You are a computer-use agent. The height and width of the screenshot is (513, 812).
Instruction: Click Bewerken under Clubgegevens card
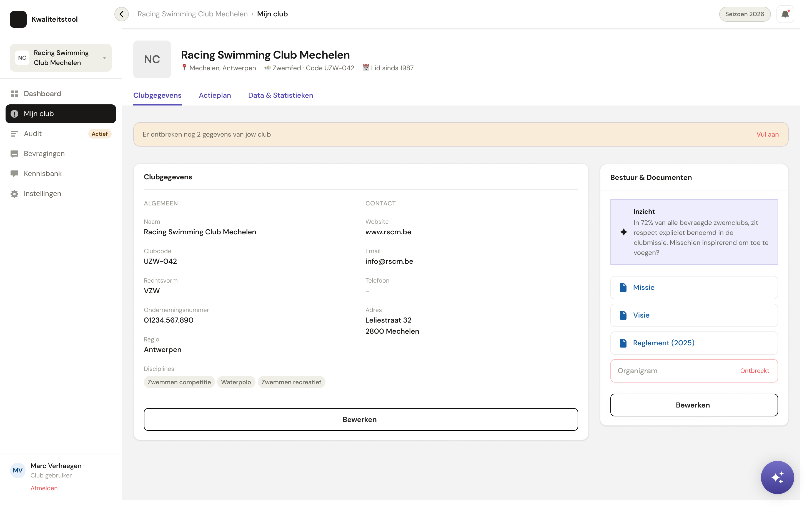tap(361, 419)
